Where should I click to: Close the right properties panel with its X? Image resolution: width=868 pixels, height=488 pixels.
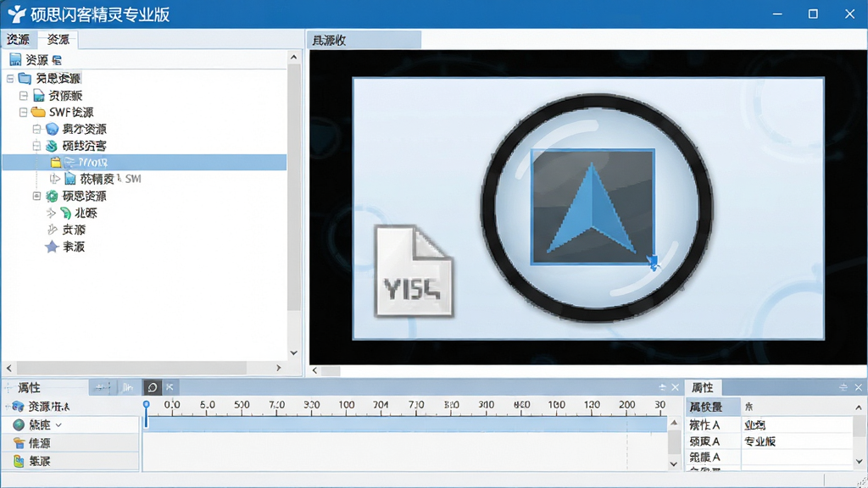pos(858,387)
